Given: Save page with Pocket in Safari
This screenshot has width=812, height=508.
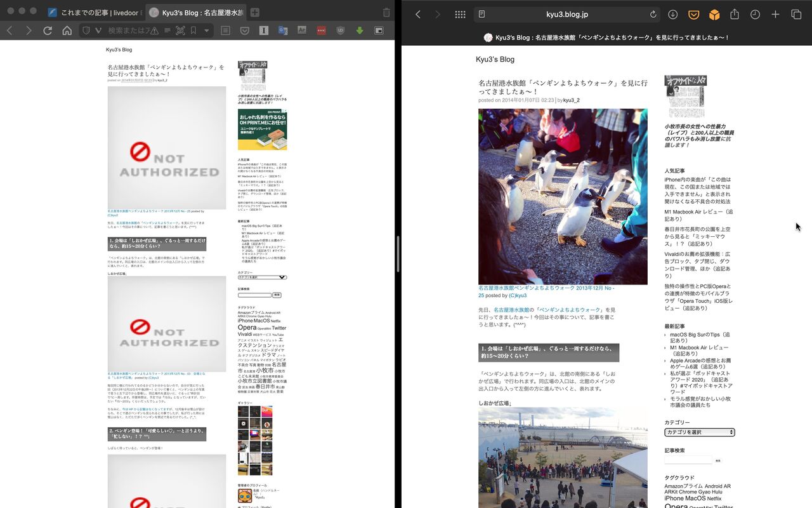Looking at the screenshot, I should pos(694,15).
